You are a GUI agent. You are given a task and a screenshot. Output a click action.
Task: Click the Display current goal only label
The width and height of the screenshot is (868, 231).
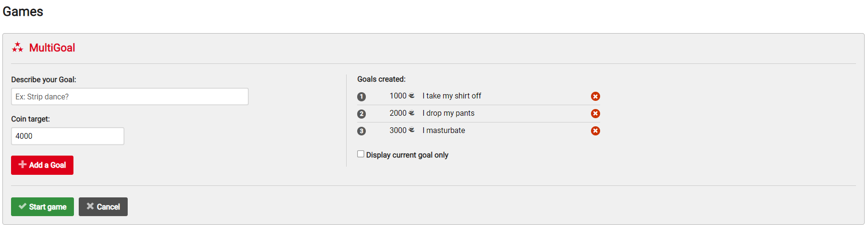point(407,155)
